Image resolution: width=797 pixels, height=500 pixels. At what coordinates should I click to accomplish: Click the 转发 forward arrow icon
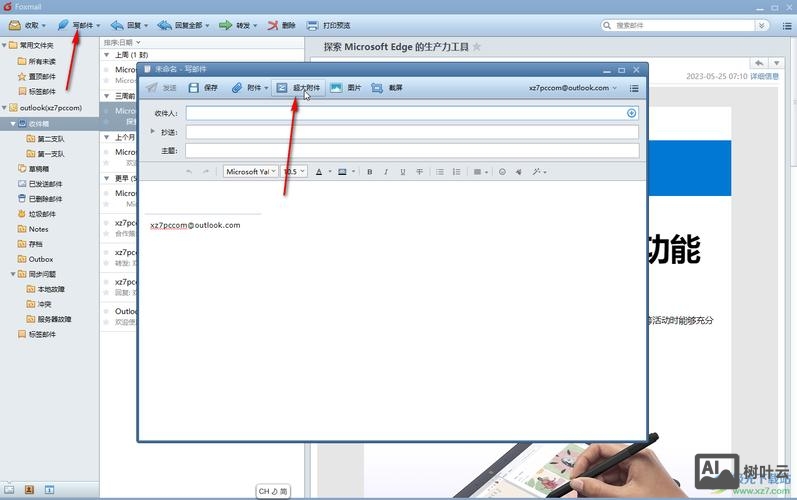pos(225,25)
